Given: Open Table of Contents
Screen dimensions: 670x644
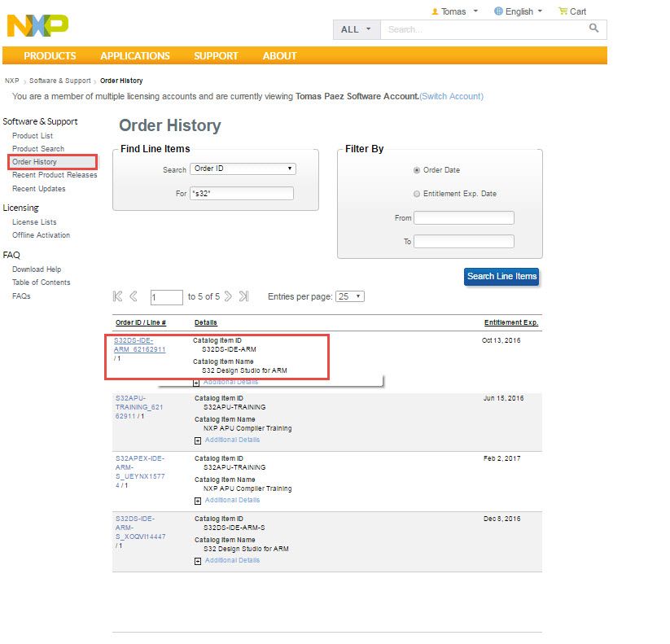Looking at the screenshot, I should tap(41, 283).
